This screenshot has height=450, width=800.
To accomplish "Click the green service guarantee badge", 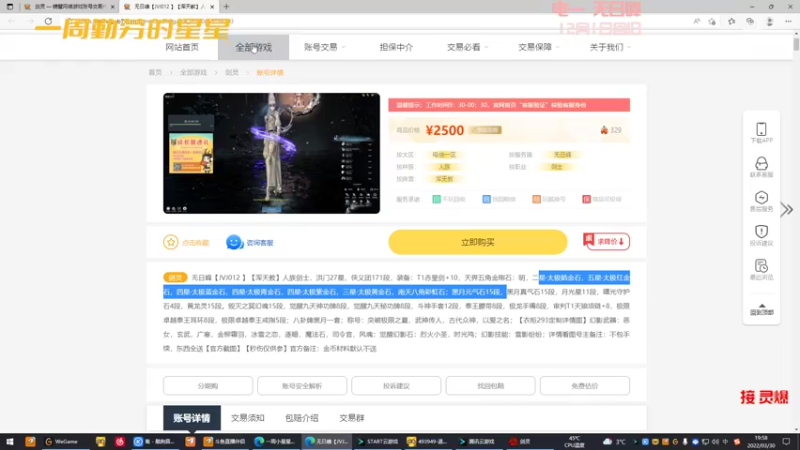I will [x=436, y=199].
